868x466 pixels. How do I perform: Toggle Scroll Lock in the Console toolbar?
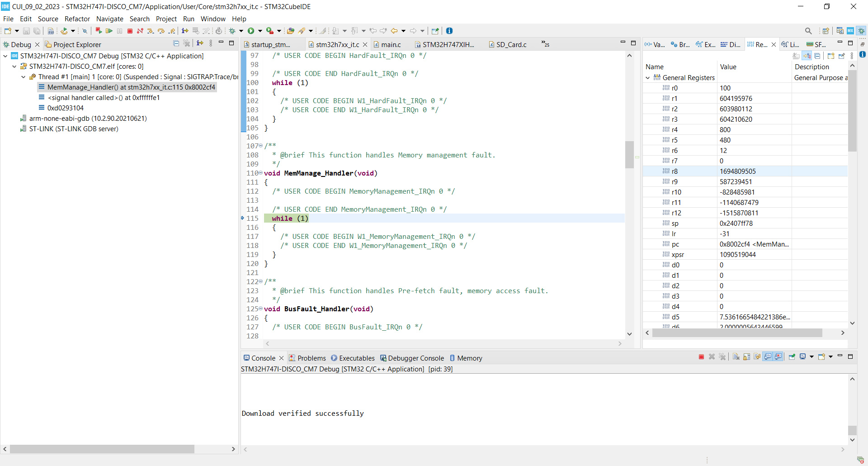pos(746,357)
